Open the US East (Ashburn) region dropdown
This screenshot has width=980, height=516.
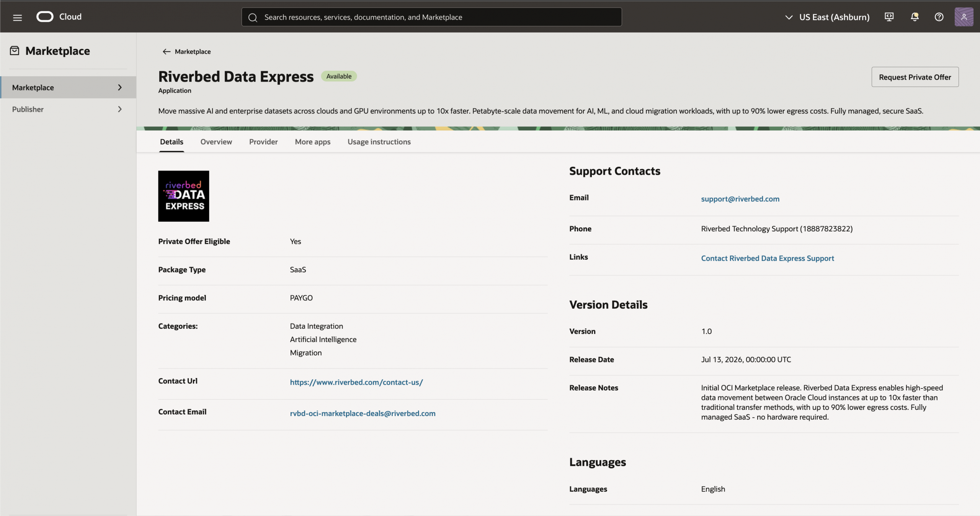827,17
